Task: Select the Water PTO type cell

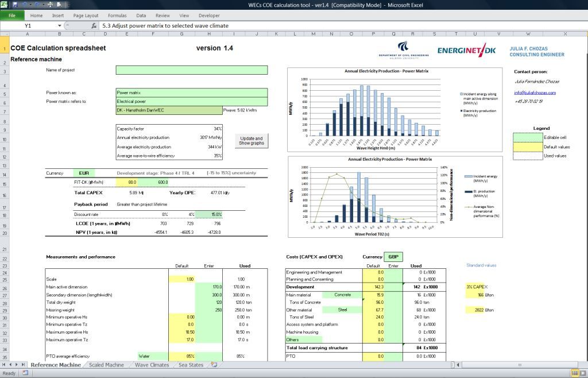Action: click(x=153, y=356)
